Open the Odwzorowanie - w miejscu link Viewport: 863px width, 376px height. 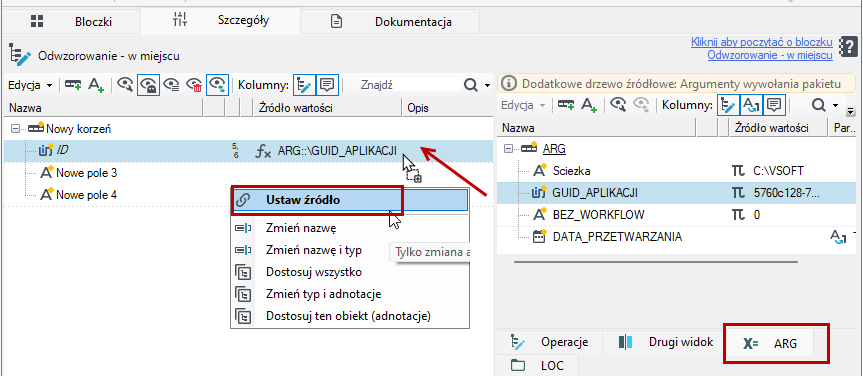pyautogui.click(x=770, y=55)
